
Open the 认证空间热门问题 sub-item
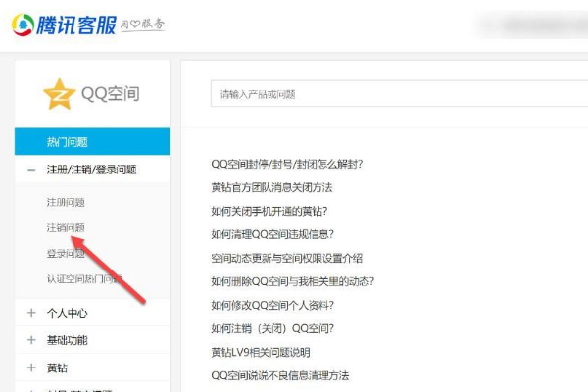tap(84, 279)
